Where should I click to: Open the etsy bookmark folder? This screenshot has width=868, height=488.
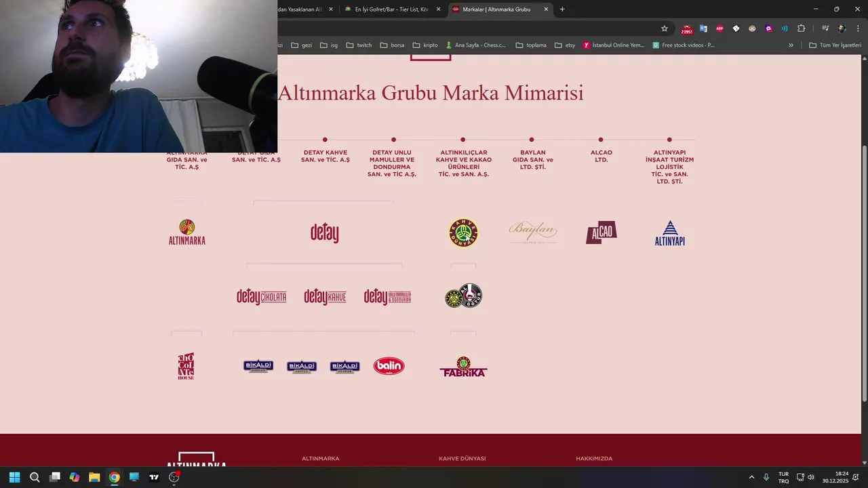[565, 45]
